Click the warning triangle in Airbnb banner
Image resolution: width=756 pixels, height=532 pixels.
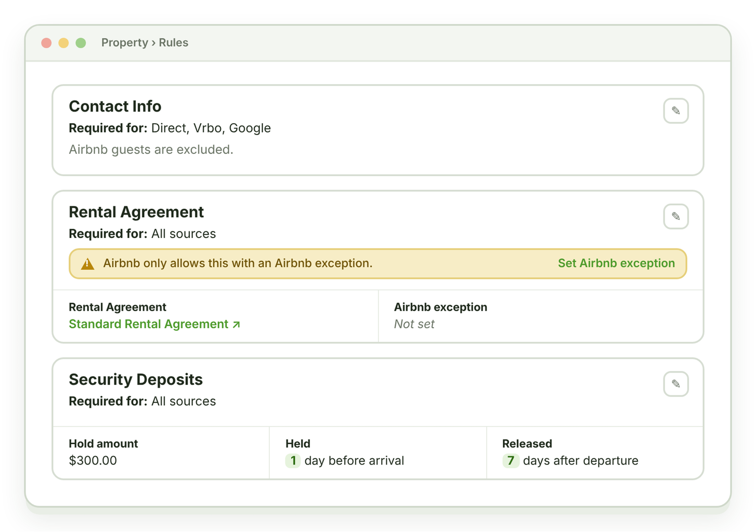click(x=87, y=263)
